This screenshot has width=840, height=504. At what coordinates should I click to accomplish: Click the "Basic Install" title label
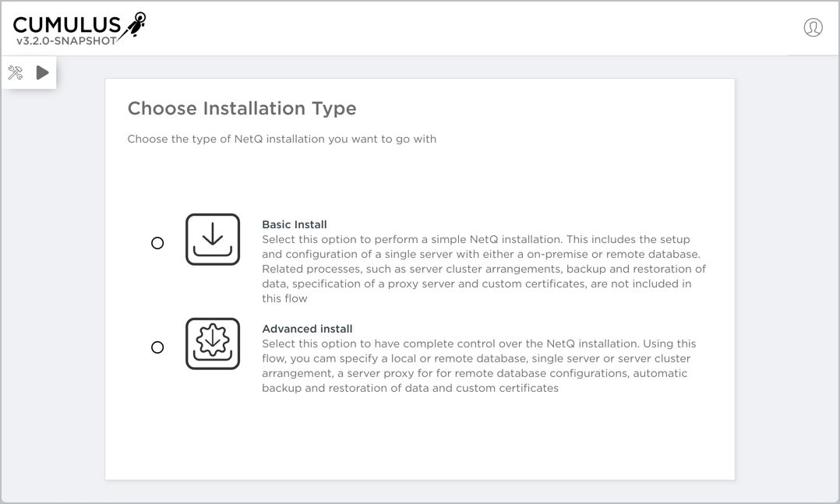tap(294, 224)
